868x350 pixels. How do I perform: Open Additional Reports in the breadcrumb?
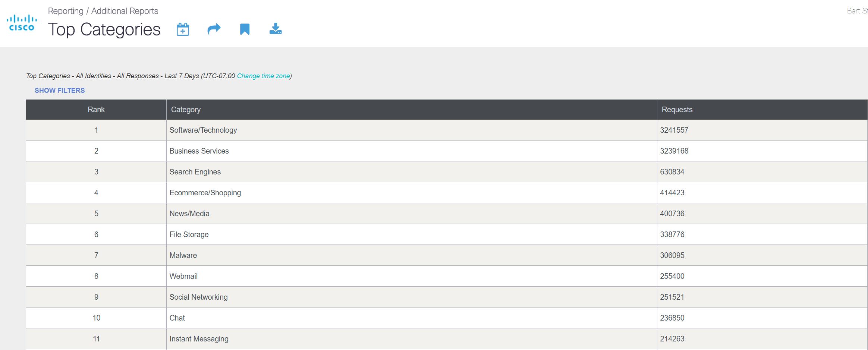click(125, 11)
